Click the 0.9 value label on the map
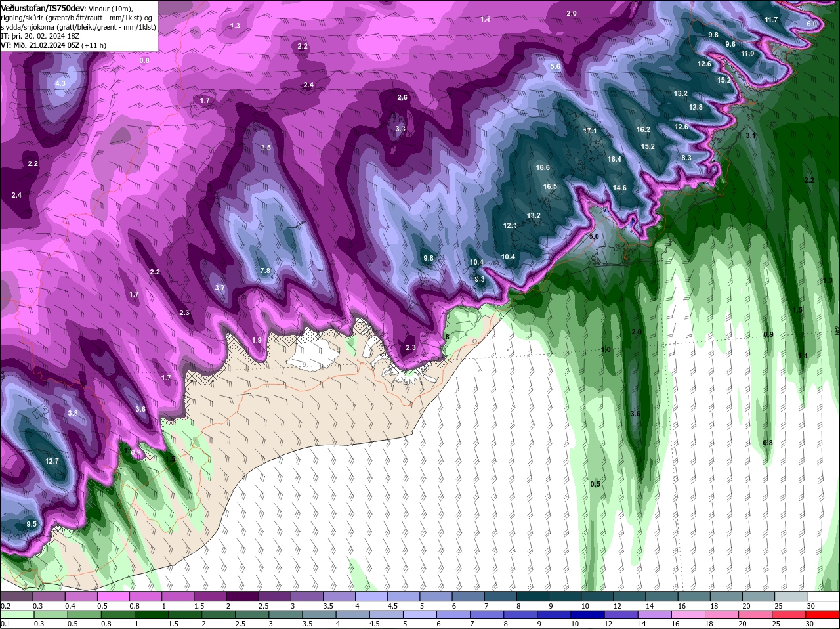Screen dimensions: 840x629 [x=768, y=335]
